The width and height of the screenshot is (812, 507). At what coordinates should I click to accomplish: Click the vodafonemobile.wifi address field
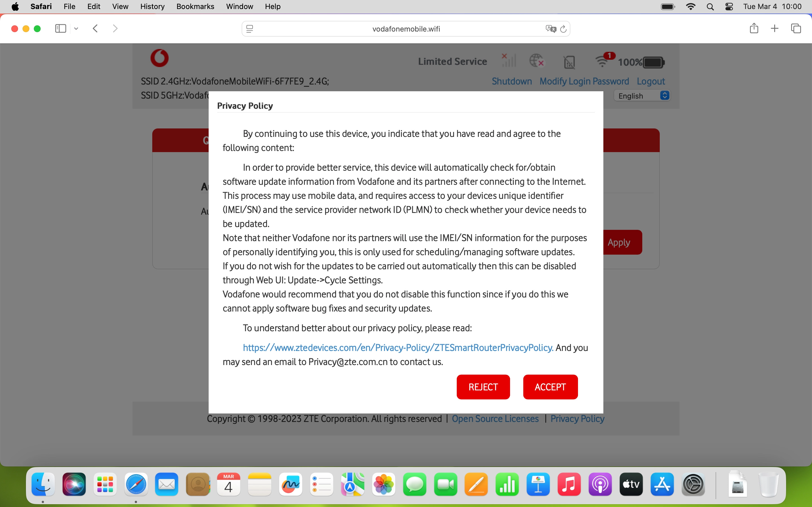coord(406,29)
